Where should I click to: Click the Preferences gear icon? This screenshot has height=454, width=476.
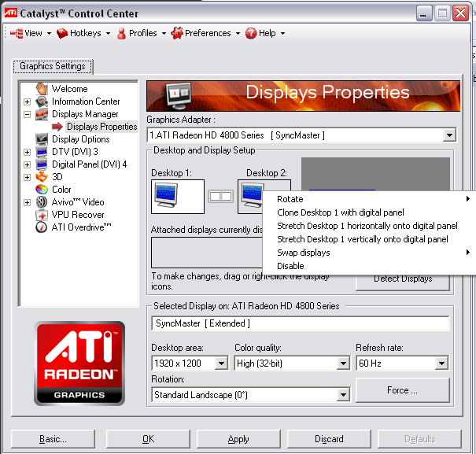[x=177, y=33]
